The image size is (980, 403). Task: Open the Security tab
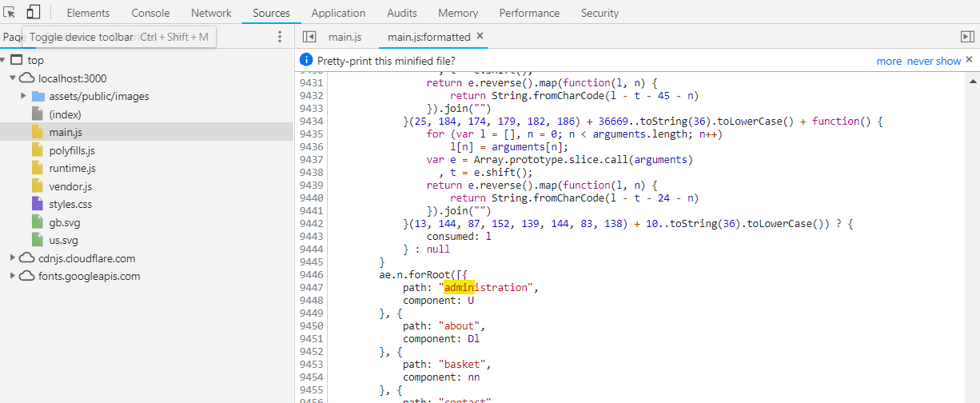click(600, 13)
